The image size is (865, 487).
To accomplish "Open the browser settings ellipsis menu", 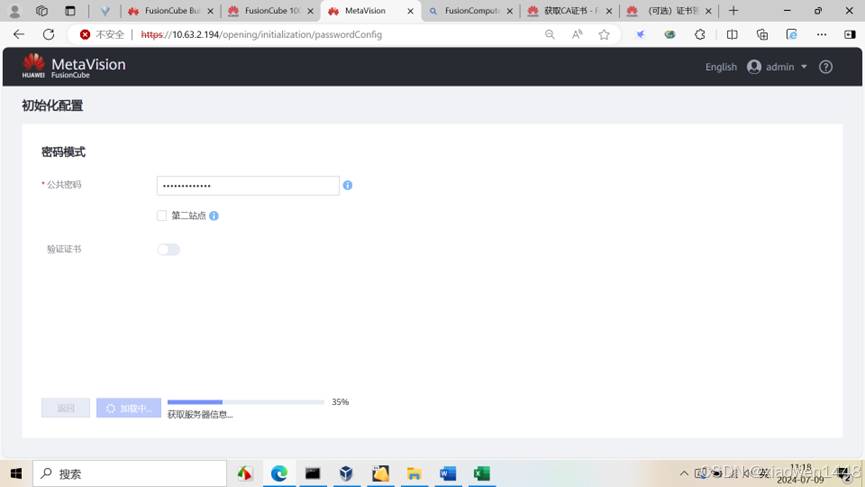I will 822,34.
